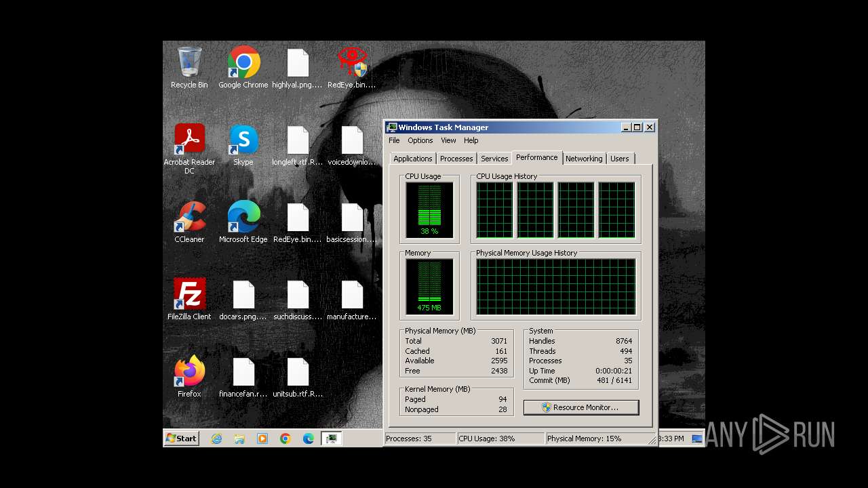
Task: Switch to the Processes tab
Action: coord(456,159)
